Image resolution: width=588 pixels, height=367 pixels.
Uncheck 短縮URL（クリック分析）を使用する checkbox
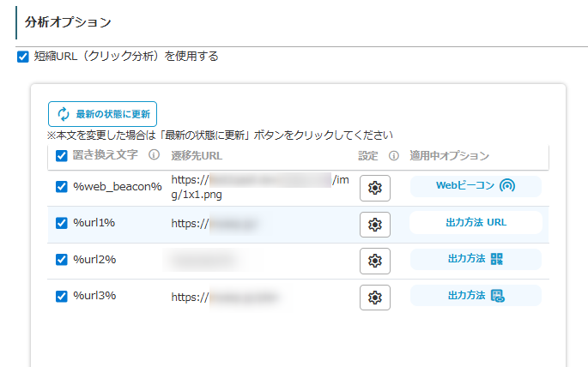click(23, 57)
